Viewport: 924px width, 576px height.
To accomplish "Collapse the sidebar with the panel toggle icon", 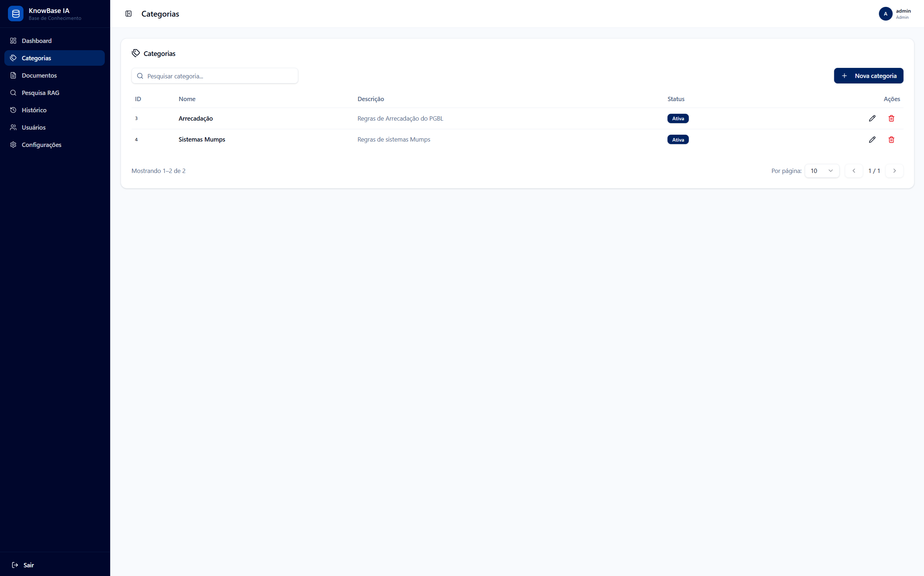I will (x=128, y=14).
